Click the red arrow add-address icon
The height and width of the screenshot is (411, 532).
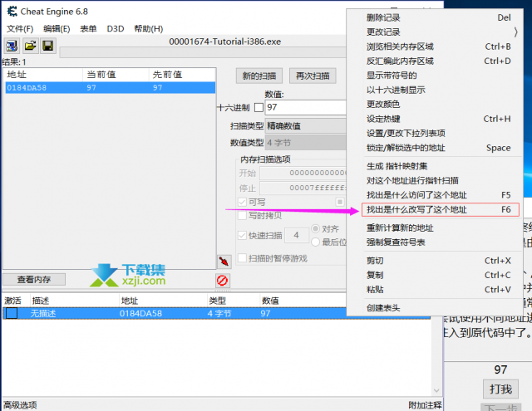[x=224, y=262]
